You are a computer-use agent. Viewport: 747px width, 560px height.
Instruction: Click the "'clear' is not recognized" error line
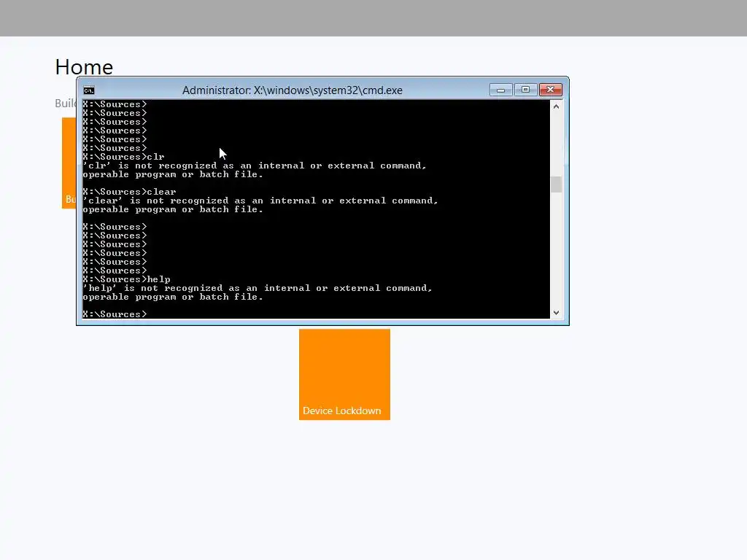tap(260, 201)
